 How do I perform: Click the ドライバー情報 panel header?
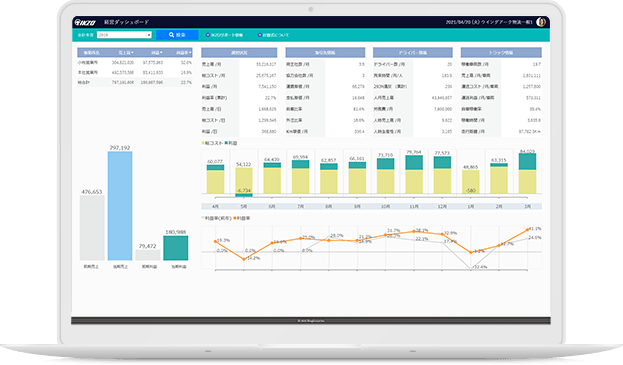click(412, 52)
